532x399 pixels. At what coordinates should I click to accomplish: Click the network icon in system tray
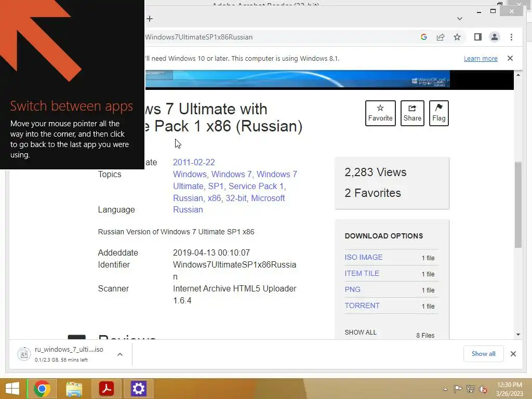point(470,389)
